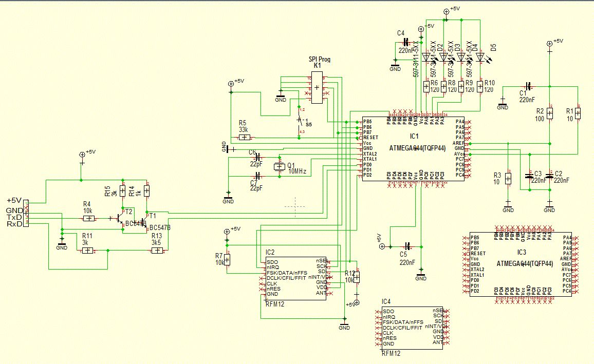Select the IC2 RFM12 radio module
This screenshot has width=594, height=364.
(x=296, y=279)
